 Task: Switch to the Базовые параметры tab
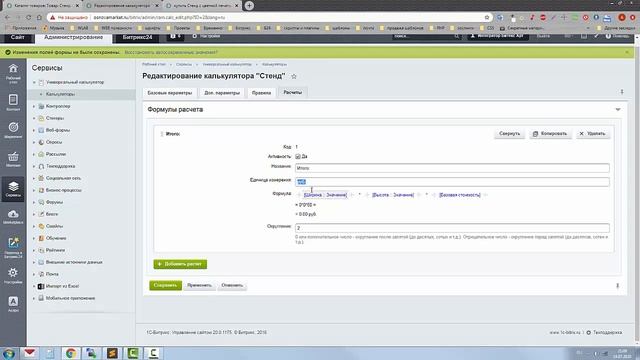[169, 93]
